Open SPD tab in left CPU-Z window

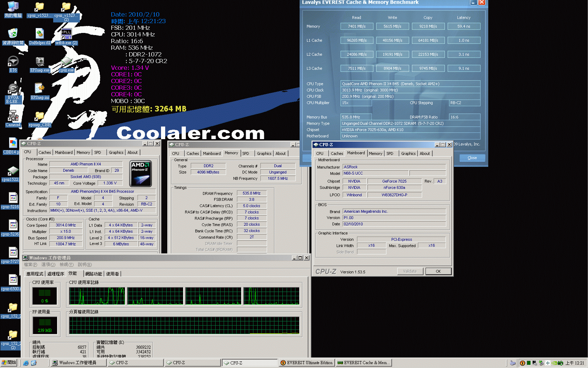tap(98, 152)
